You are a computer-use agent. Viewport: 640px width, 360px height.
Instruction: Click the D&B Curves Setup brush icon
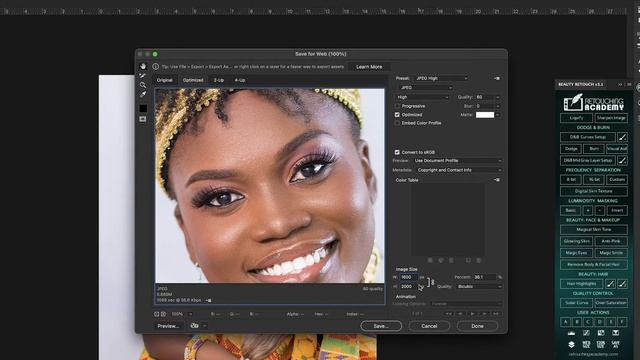622,137
